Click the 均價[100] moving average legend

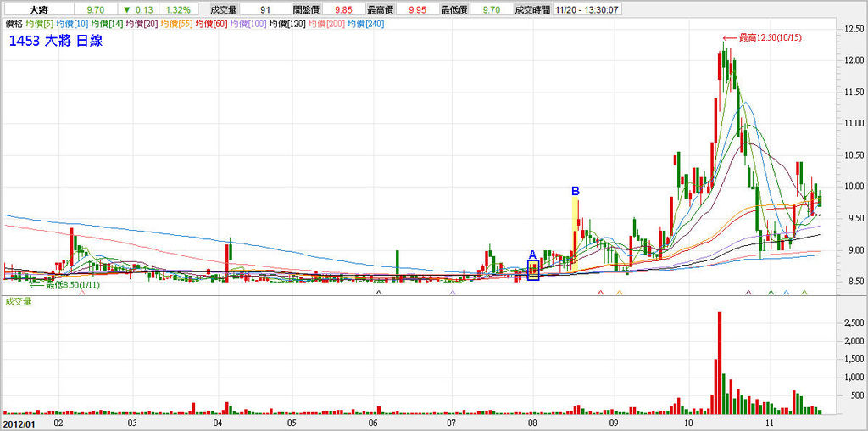coord(248,24)
